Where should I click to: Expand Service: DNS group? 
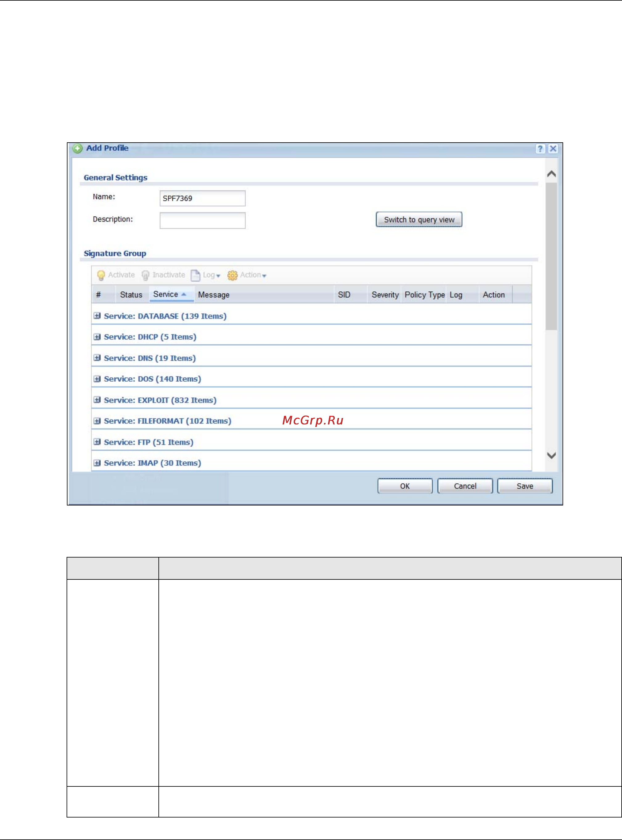97,358
